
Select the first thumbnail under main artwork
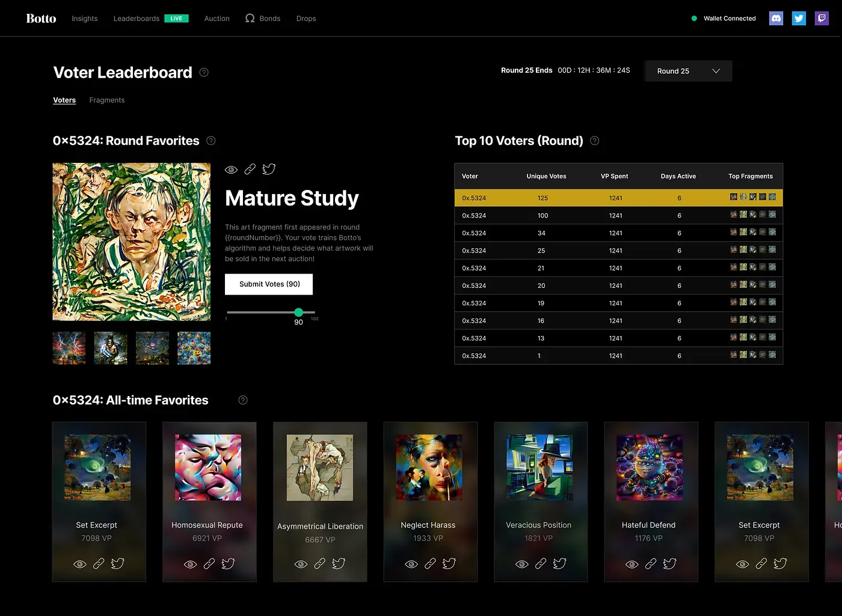pyautogui.click(x=69, y=349)
